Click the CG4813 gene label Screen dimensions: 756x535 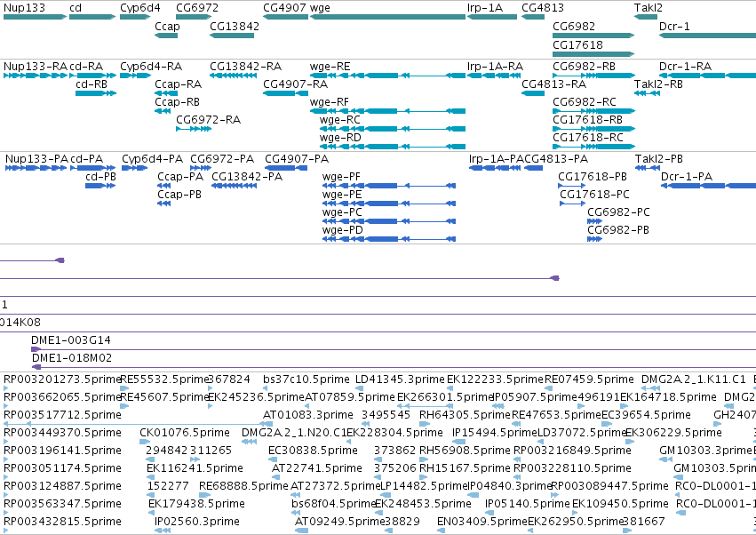coord(543,8)
